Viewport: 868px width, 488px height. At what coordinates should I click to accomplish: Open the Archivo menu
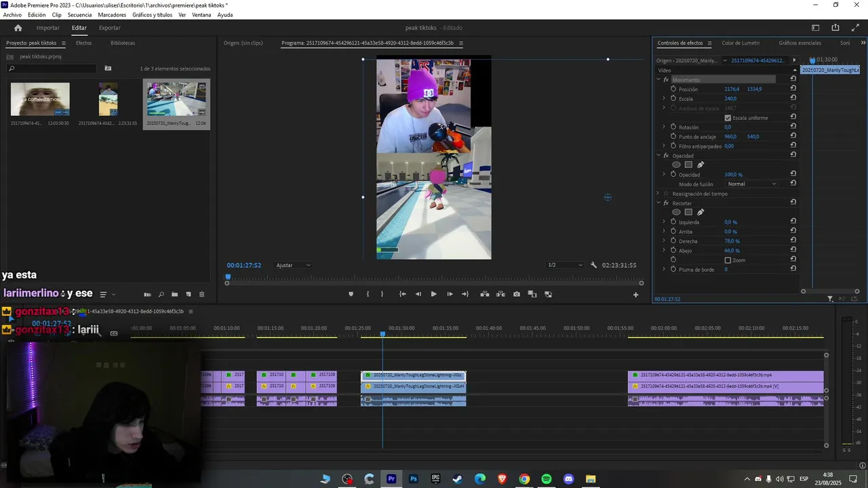tap(12, 15)
